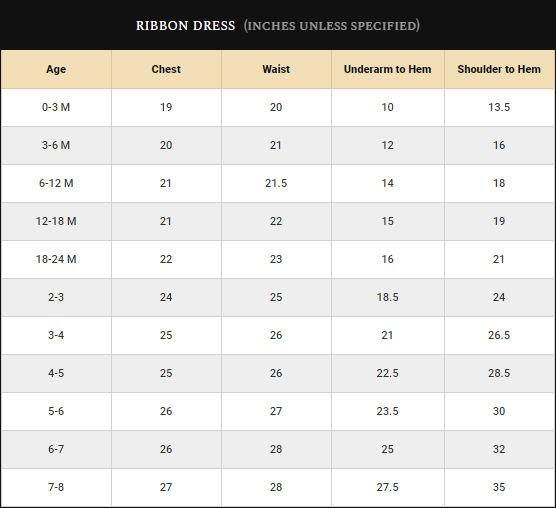Screen dimensions: 556x508
Task: Click the RIBBON DRESS title text
Action: tap(185, 26)
